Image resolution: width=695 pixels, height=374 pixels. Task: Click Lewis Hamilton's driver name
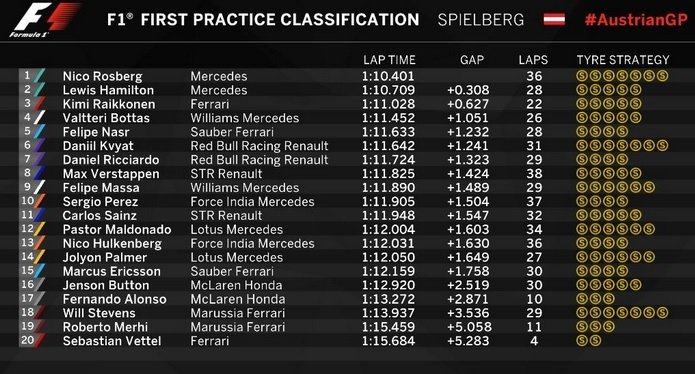coord(108,90)
